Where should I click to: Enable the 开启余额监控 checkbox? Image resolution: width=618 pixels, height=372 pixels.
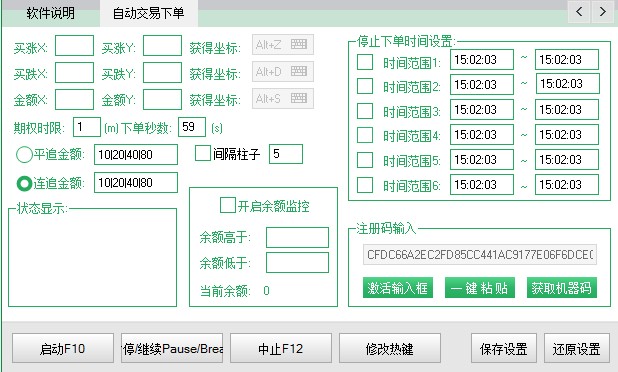tap(227, 205)
